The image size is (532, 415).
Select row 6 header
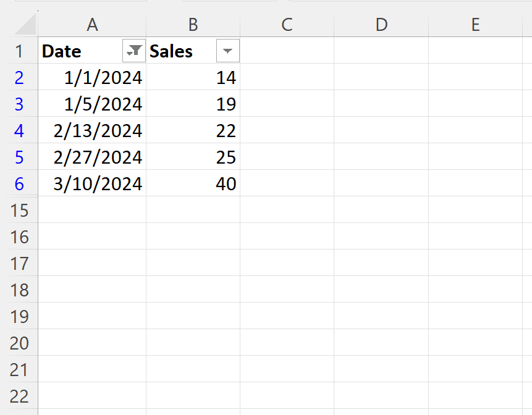pos(19,183)
